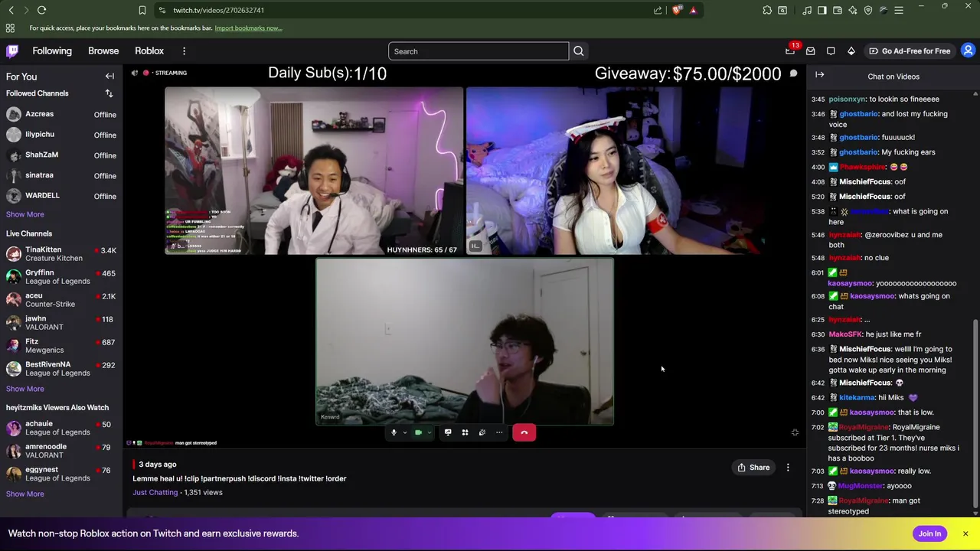Viewport: 980px width, 551px height.
Task: Open the user avatar account menu
Action: pyautogui.click(x=968, y=51)
